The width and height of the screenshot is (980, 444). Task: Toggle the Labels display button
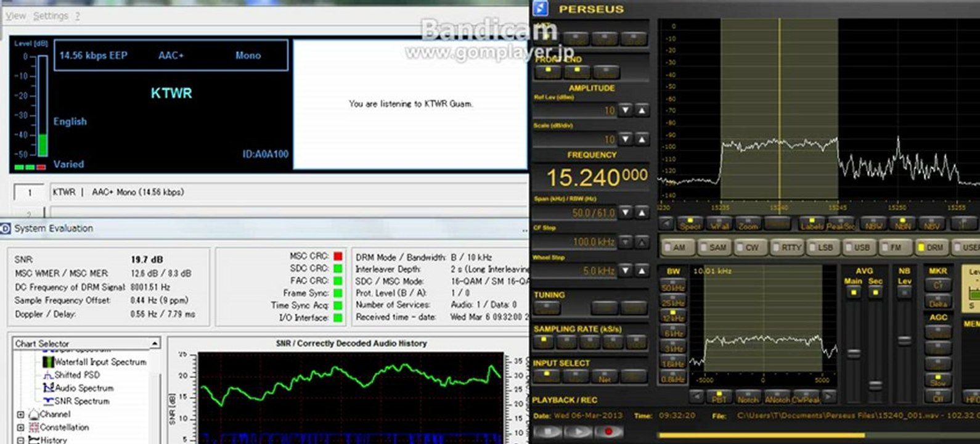click(x=811, y=223)
